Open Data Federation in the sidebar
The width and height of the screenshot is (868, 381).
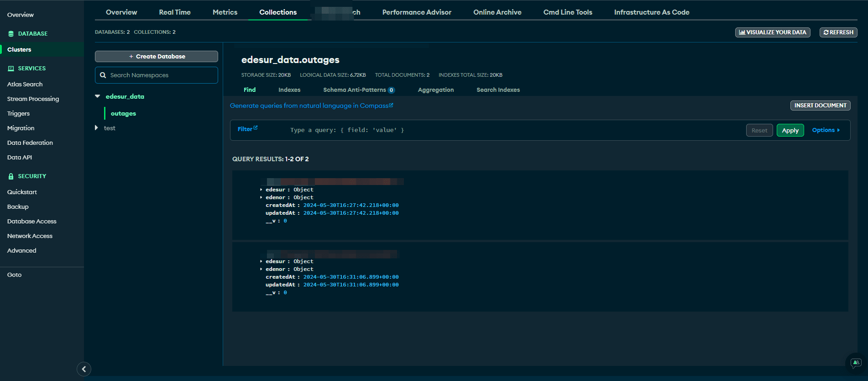[x=30, y=143]
